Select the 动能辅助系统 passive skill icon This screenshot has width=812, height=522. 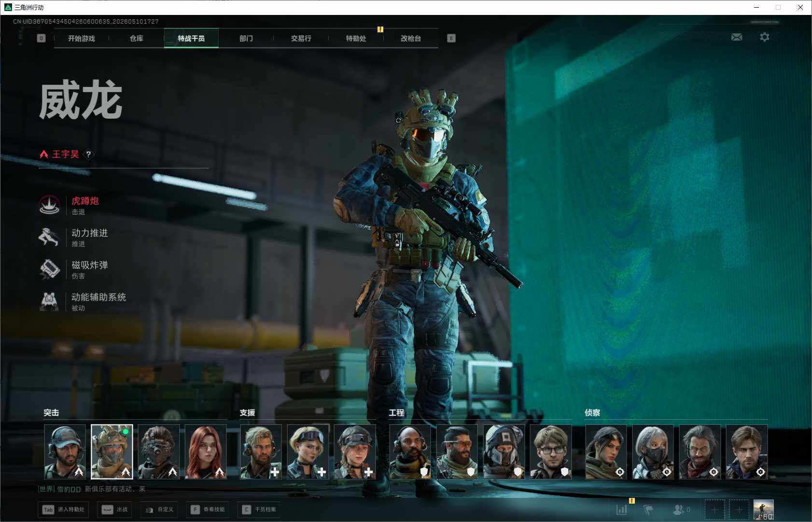pos(49,301)
